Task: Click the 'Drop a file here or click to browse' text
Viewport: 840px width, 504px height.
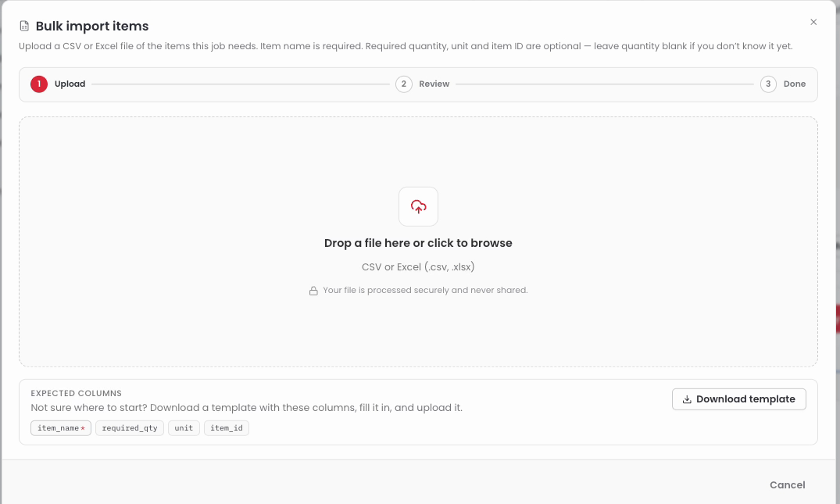Action: pos(418,243)
